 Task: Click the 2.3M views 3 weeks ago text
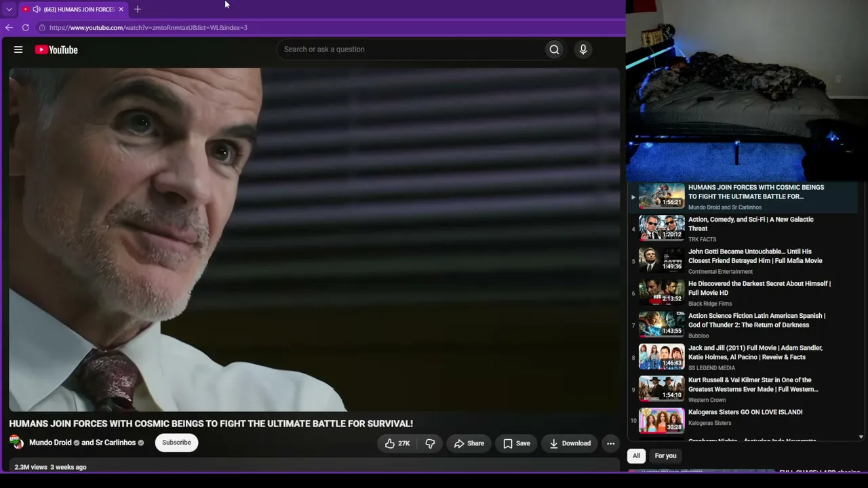pyautogui.click(x=50, y=467)
